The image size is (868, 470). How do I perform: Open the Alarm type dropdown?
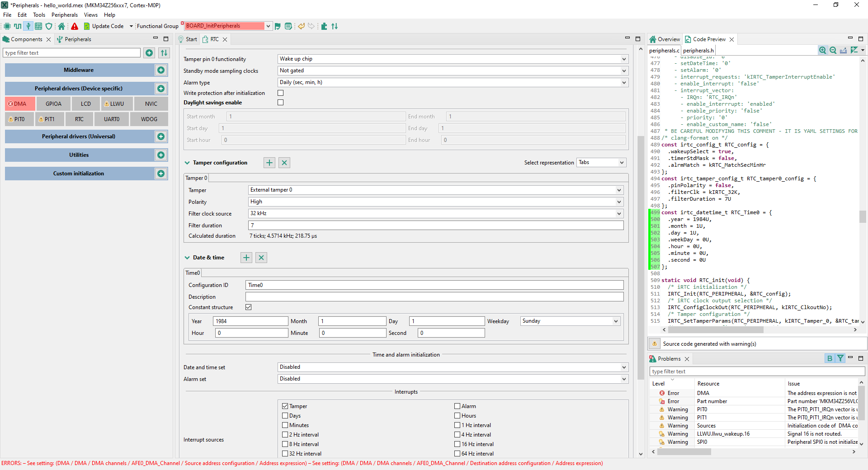[452, 82]
